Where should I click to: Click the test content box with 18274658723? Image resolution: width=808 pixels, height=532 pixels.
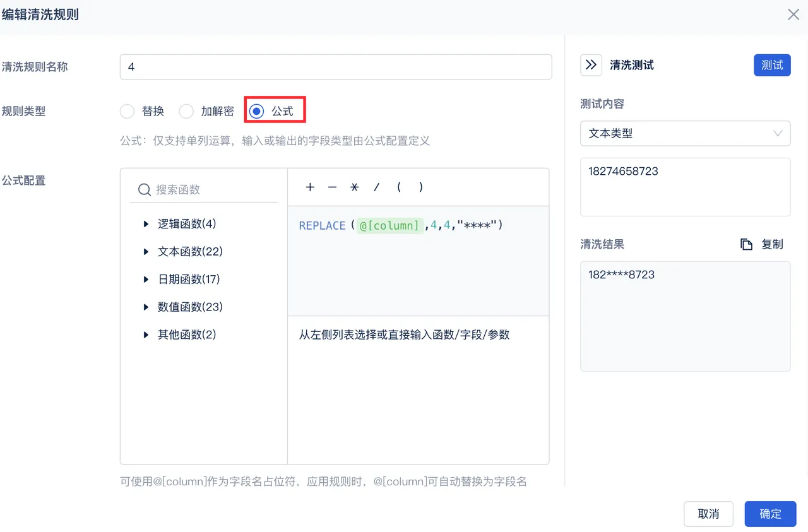(x=686, y=187)
